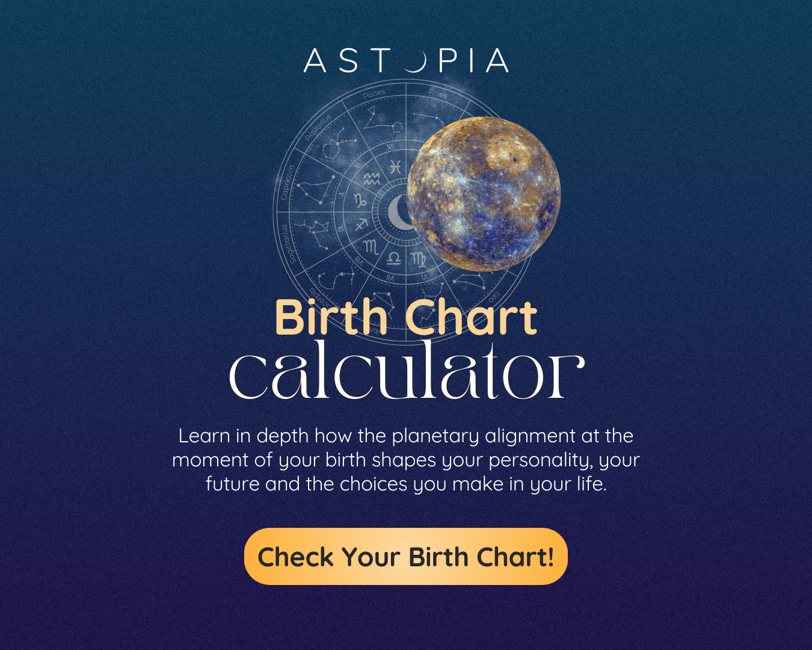Click the Astopia logo text

coord(406,61)
